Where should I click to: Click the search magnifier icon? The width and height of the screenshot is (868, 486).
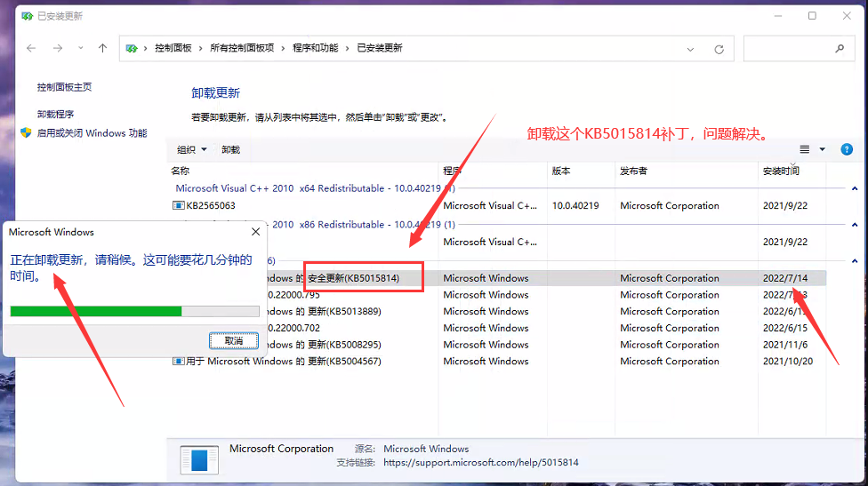pyautogui.click(x=840, y=49)
